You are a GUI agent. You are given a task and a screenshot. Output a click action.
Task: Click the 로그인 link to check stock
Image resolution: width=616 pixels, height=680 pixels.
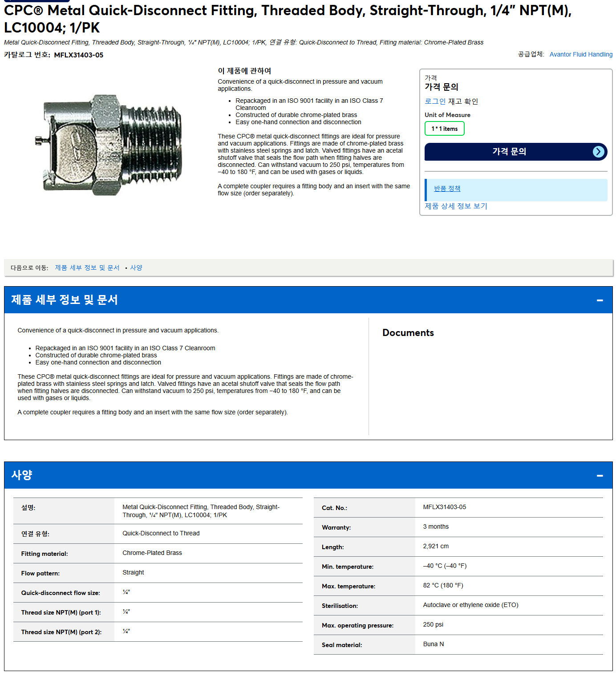point(435,101)
